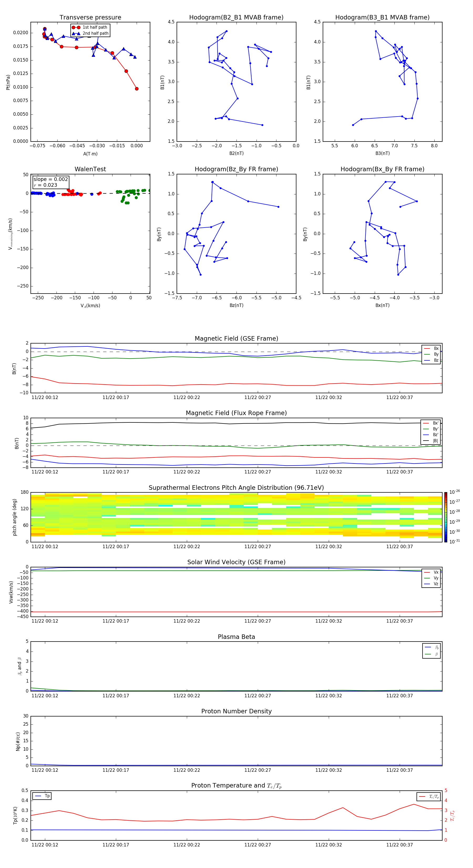
Task: Click the 'r = 0.023' annotation
Action: (x=45, y=185)
